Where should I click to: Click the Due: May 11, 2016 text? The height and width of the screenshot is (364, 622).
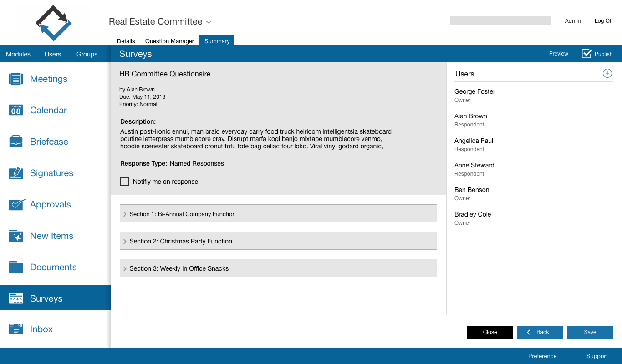point(142,97)
